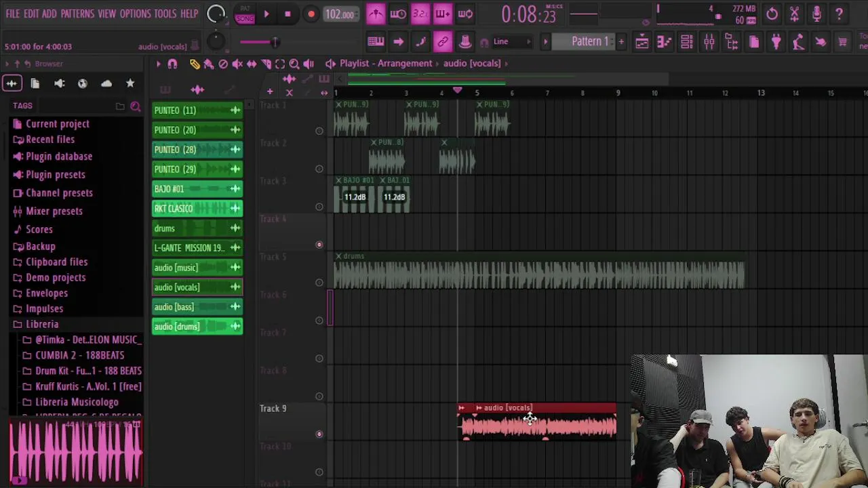Toggle loop recording

tap(465, 14)
